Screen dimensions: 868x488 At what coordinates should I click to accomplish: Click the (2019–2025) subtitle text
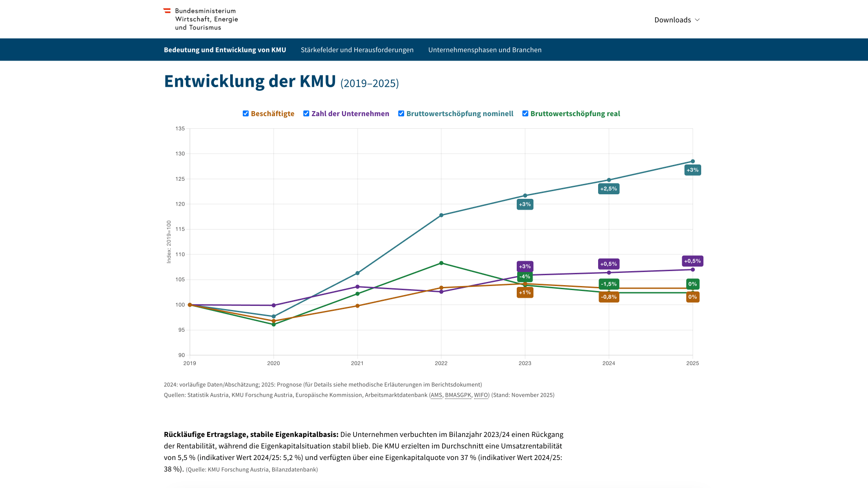369,84
